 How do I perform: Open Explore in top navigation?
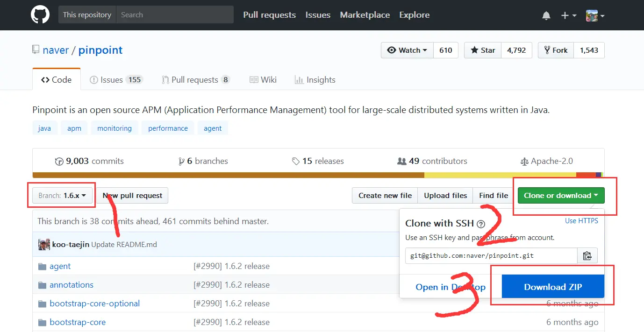[x=415, y=15]
